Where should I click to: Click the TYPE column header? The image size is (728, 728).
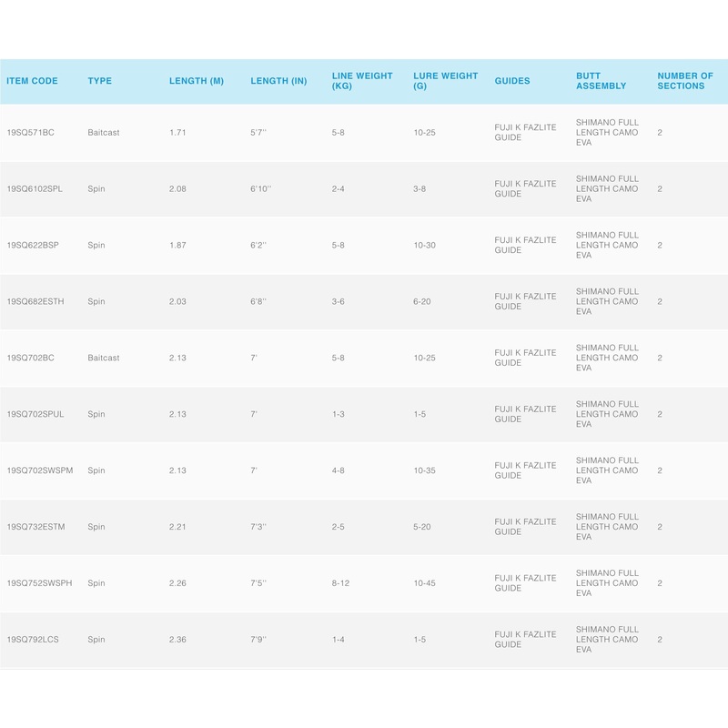click(99, 81)
